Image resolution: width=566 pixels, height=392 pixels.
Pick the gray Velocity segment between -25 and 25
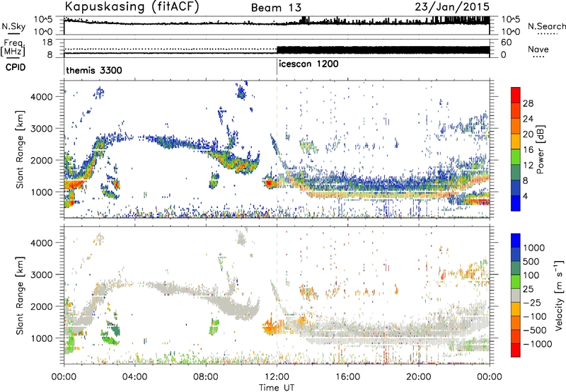click(x=516, y=295)
